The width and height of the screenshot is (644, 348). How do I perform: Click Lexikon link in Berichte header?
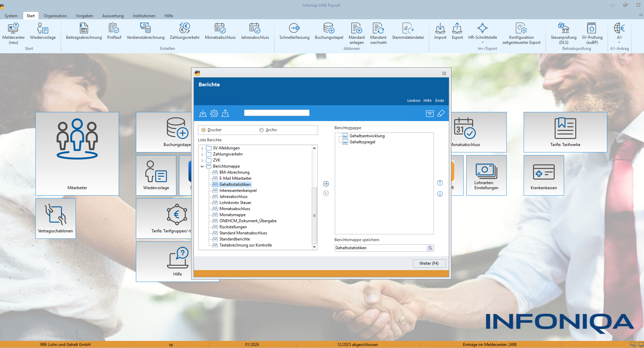(x=414, y=100)
